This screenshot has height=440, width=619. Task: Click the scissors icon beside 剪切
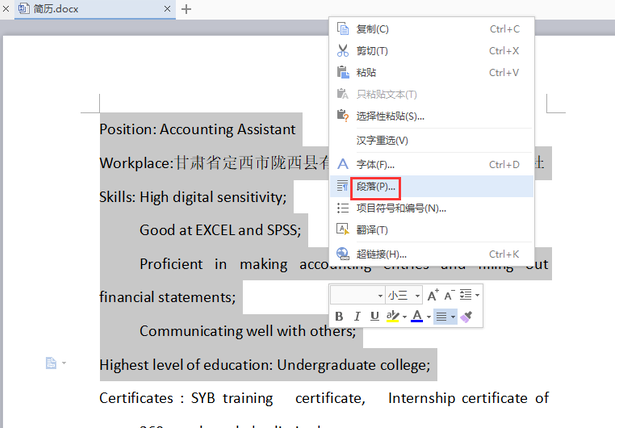click(343, 51)
